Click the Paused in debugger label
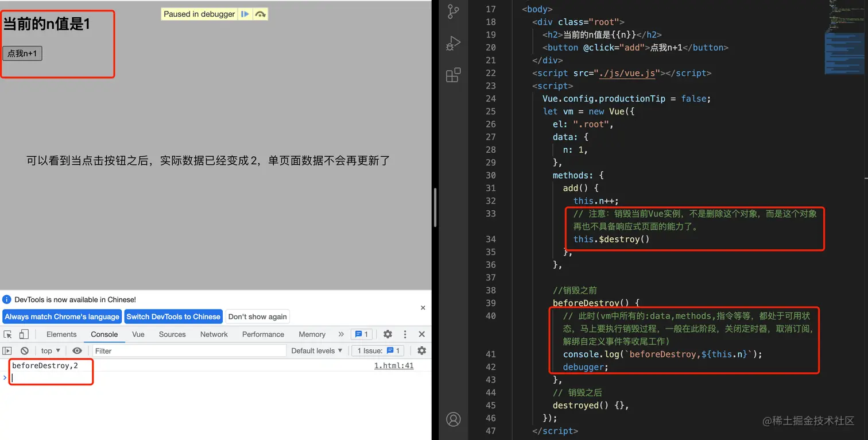This screenshot has width=868, height=440. click(x=199, y=14)
